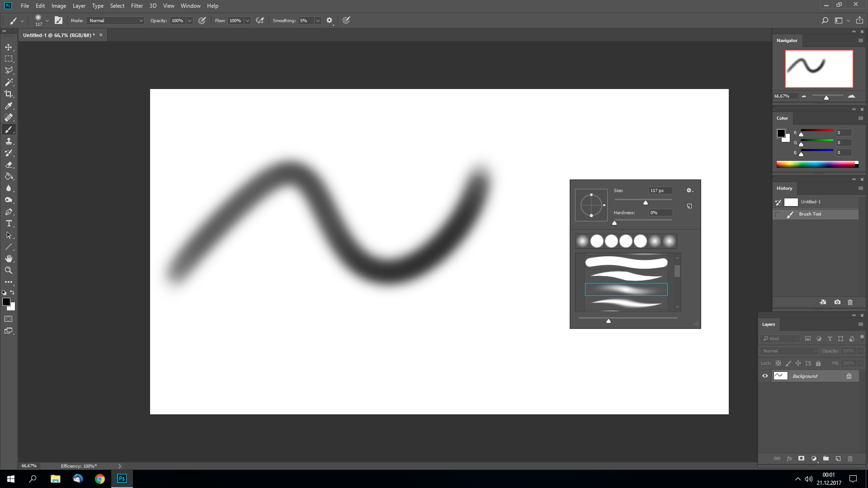Open the blending Mode dropdown
The height and width of the screenshot is (488, 868).
coord(116,20)
